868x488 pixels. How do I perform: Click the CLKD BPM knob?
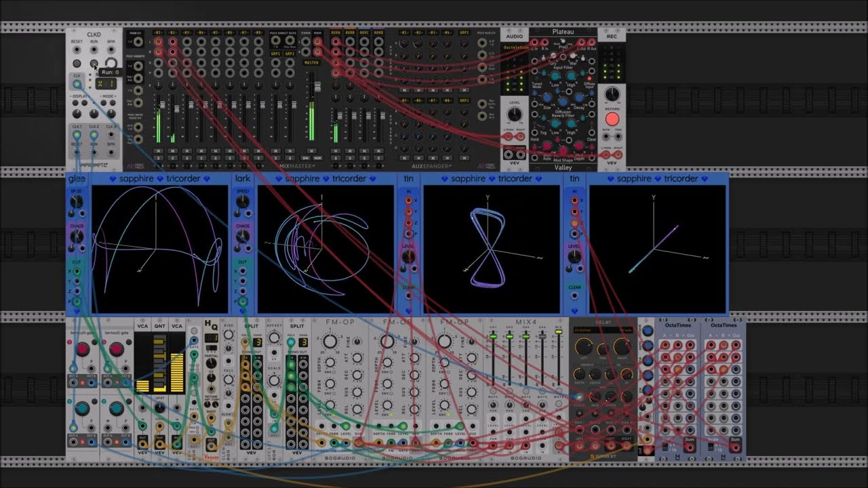point(111,64)
